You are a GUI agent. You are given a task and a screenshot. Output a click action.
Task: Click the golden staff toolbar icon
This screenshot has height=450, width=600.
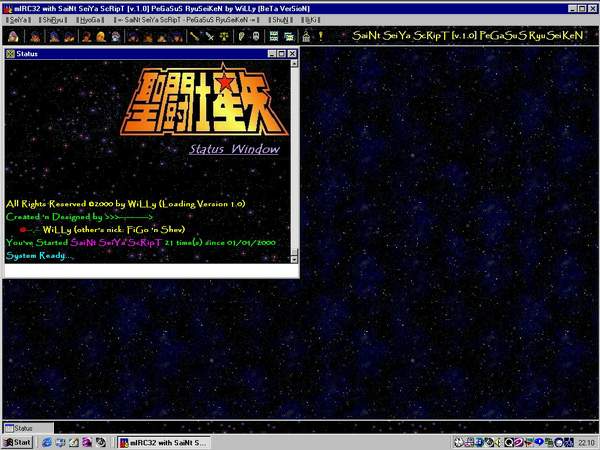[x=194, y=37]
